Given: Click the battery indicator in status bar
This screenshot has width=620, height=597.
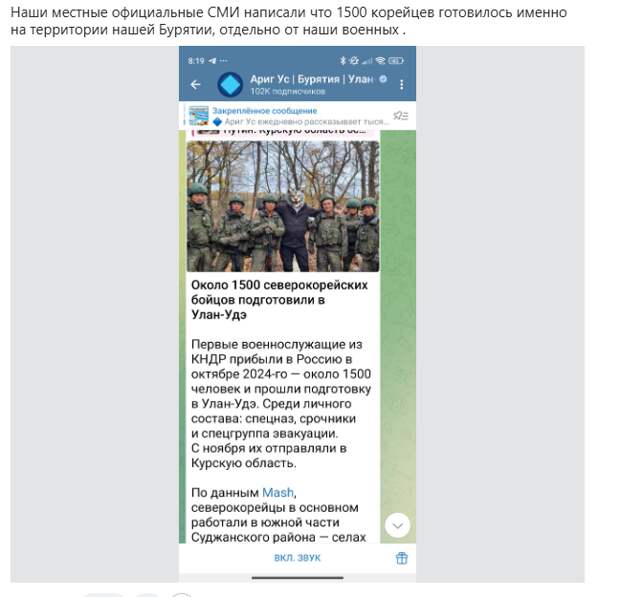Looking at the screenshot, I should tap(396, 60).
